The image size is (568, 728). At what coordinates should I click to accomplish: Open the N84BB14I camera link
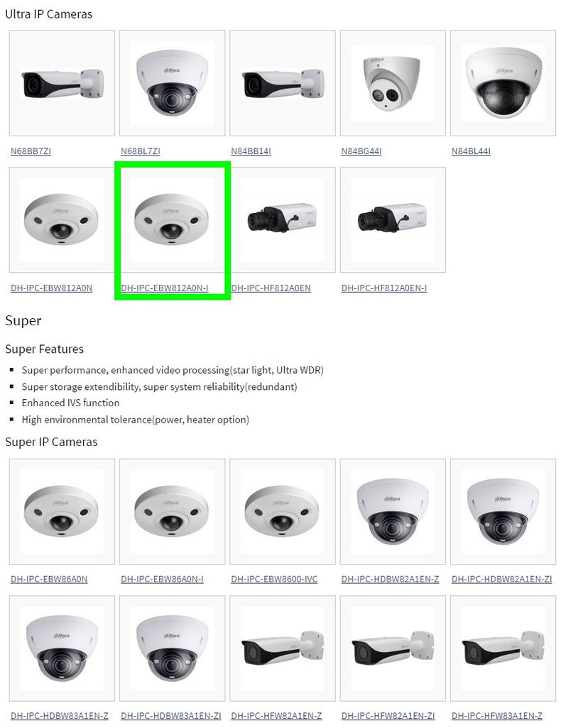pos(251,151)
